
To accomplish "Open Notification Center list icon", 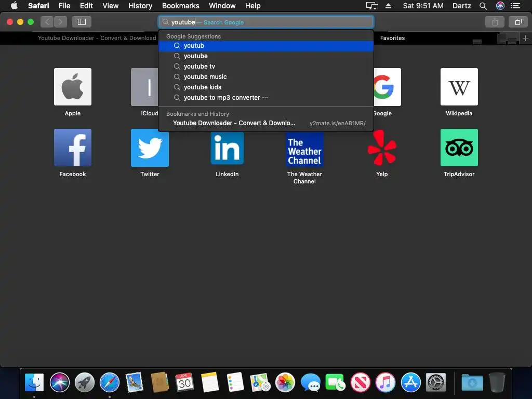I will [x=515, y=6].
